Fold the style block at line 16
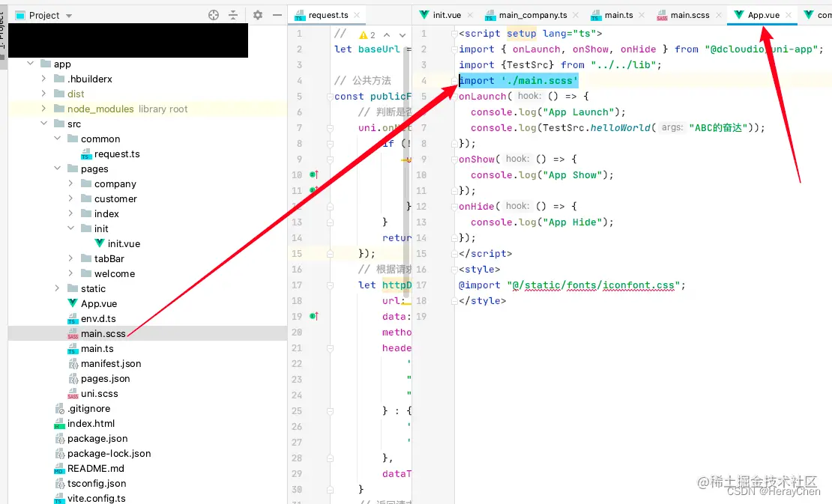This screenshot has width=832, height=504. coord(454,269)
